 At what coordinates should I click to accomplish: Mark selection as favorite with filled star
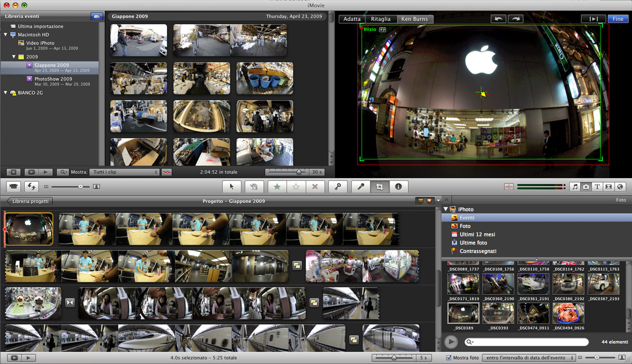277,186
